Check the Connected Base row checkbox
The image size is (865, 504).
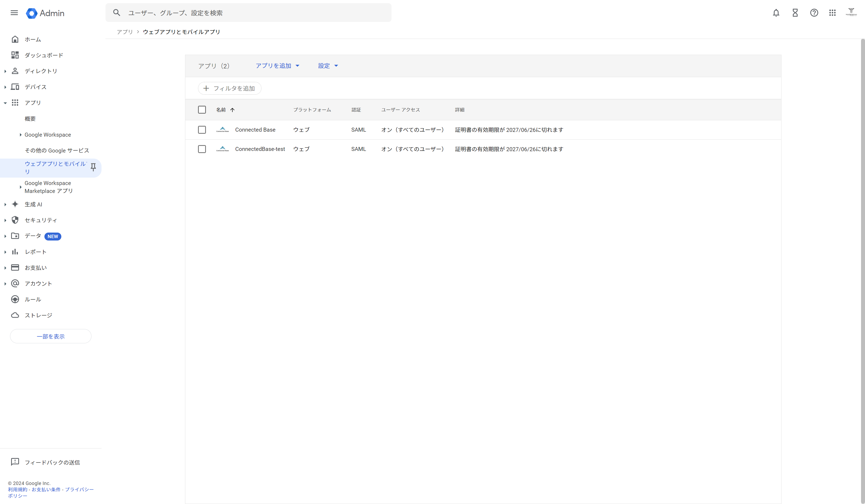(202, 130)
